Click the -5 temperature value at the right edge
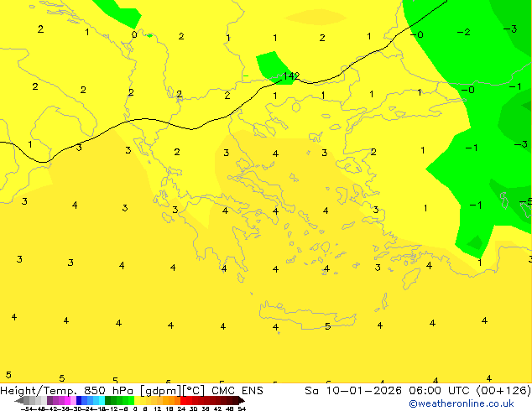 (525, 201)
